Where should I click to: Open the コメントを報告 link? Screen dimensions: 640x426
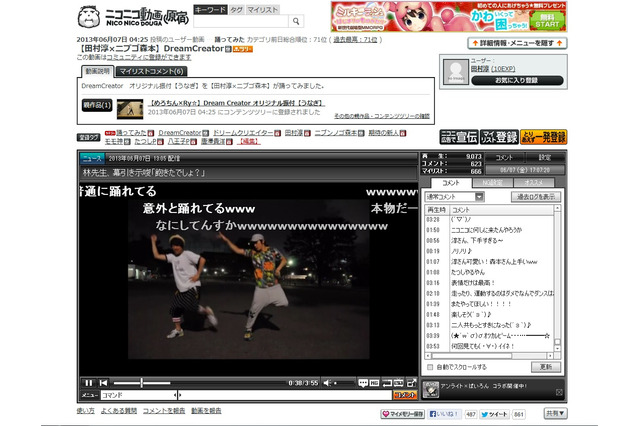(x=164, y=411)
